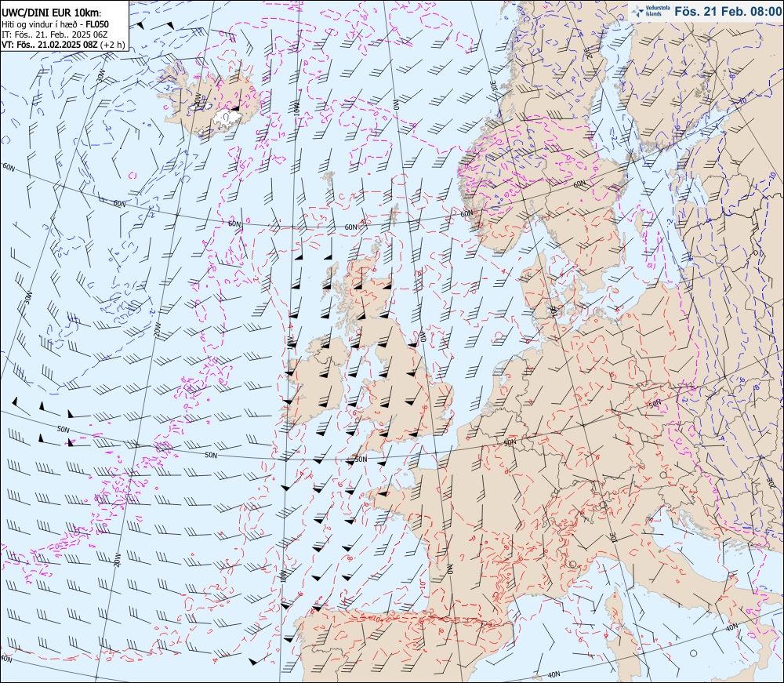Click the white glacier patch on Iceland
The image size is (784, 683).
pyautogui.click(x=226, y=118)
